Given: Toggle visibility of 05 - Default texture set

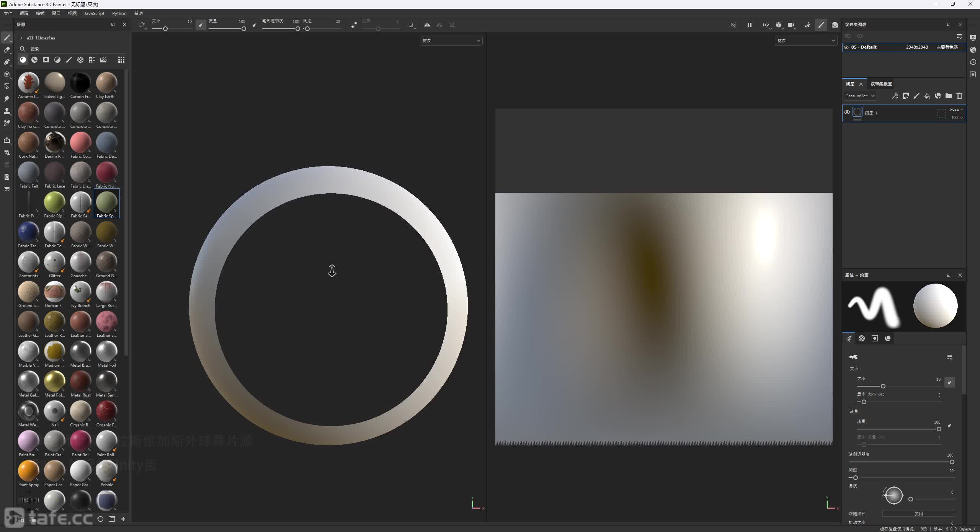Looking at the screenshot, I should (846, 47).
